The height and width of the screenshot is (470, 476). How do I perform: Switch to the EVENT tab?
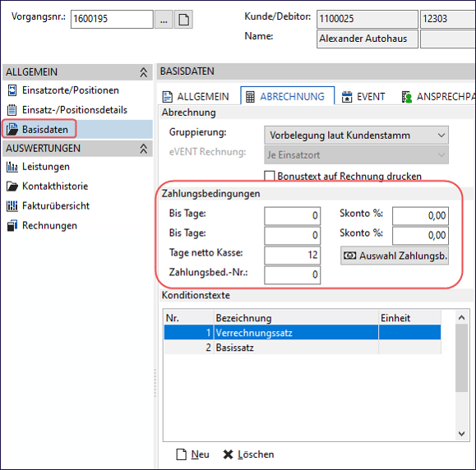click(363, 97)
